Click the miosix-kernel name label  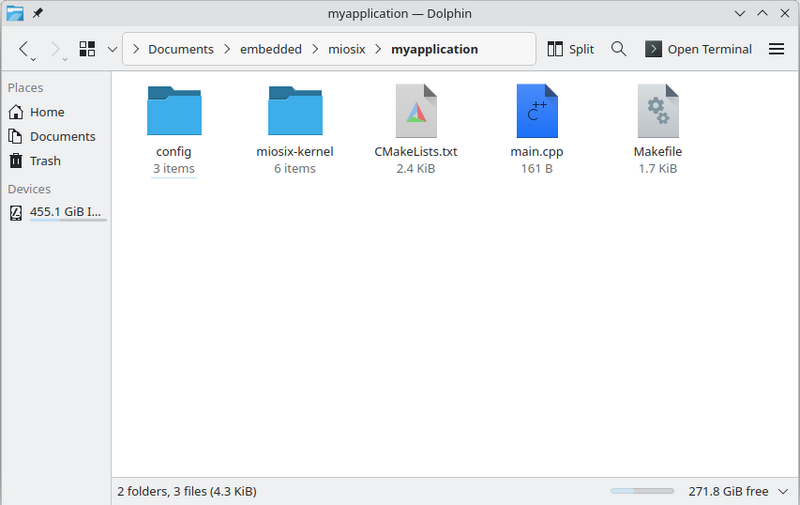coord(295,152)
